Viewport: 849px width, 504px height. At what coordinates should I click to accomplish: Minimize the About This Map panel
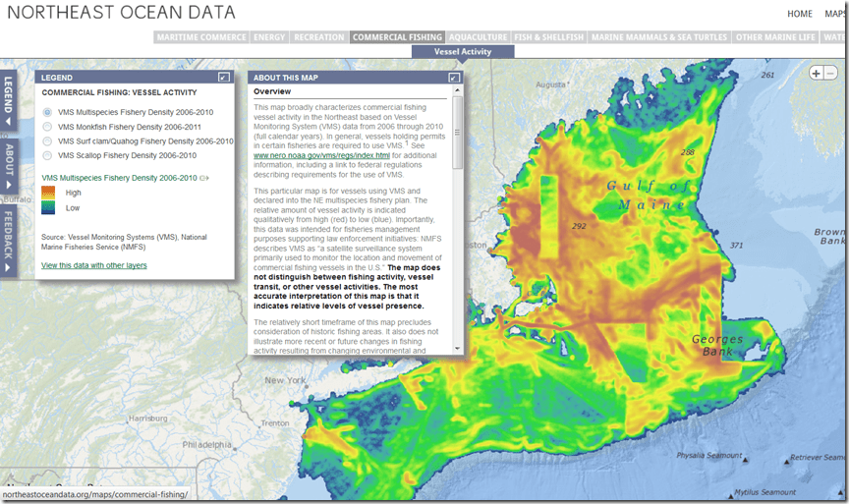[x=454, y=77]
